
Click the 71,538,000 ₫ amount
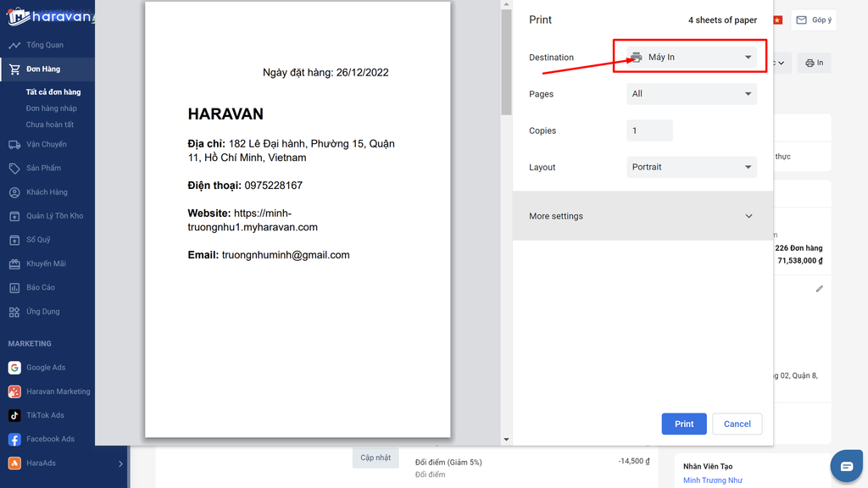pyautogui.click(x=800, y=261)
